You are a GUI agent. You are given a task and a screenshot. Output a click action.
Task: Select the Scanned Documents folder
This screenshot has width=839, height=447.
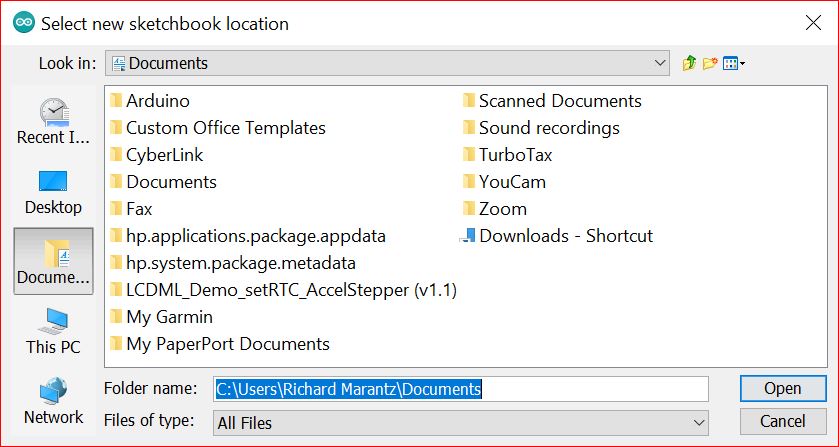tap(552, 101)
